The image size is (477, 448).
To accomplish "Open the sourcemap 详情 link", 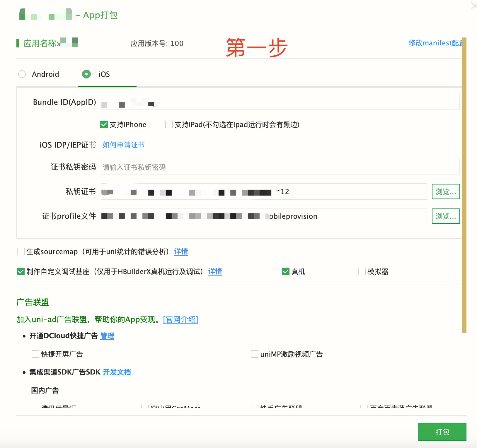I will pyautogui.click(x=181, y=252).
